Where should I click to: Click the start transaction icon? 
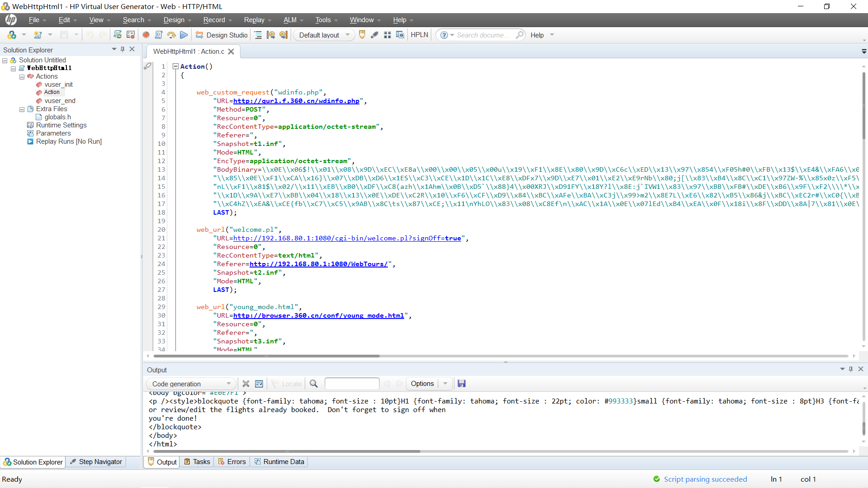pos(271,35)
